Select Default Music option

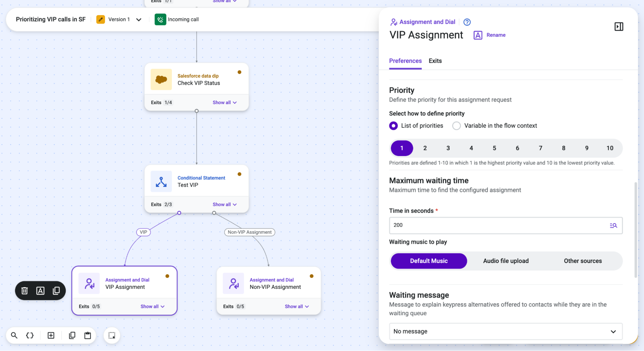(x=429, y=261)
